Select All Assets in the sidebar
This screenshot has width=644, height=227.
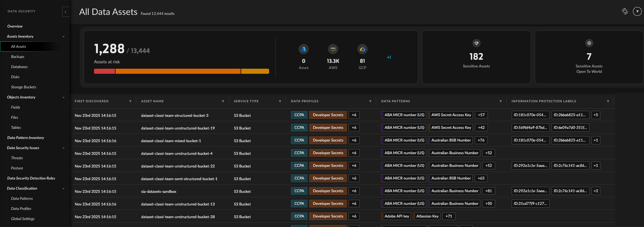pyautogui.click(x=18, y=47)
